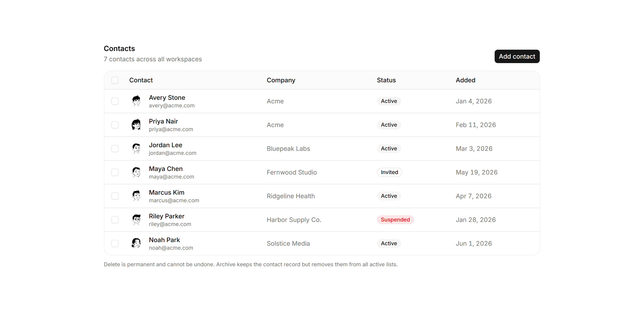Click email priya@acme.com

[x=171, y=129]
